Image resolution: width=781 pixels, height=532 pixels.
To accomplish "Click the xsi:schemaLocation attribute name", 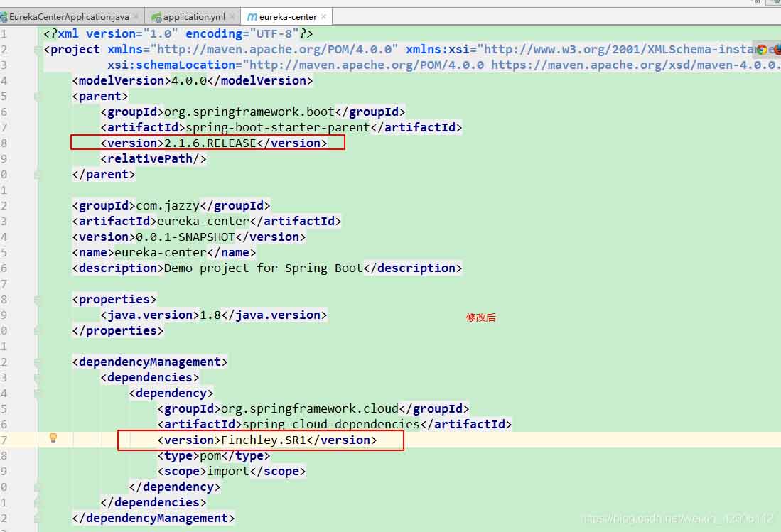I will coord(171,65).
